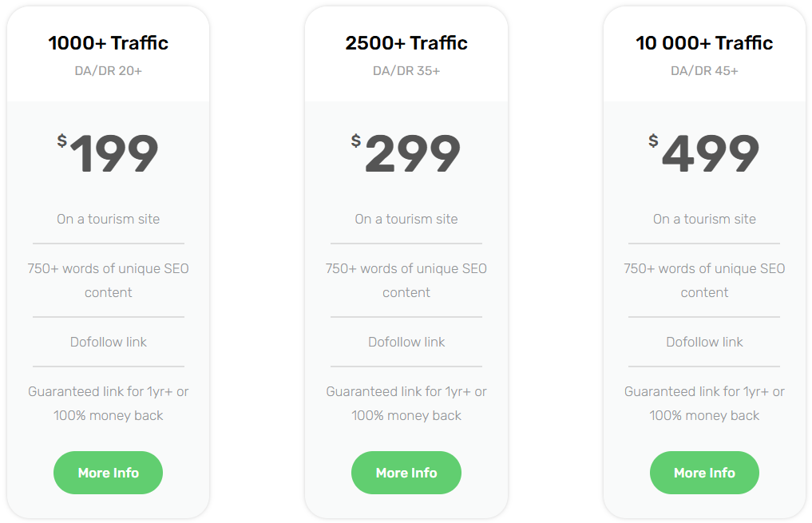Click the money back guarantee in $199 card
This screenshot has height=523, width=812.
[109, 403]
